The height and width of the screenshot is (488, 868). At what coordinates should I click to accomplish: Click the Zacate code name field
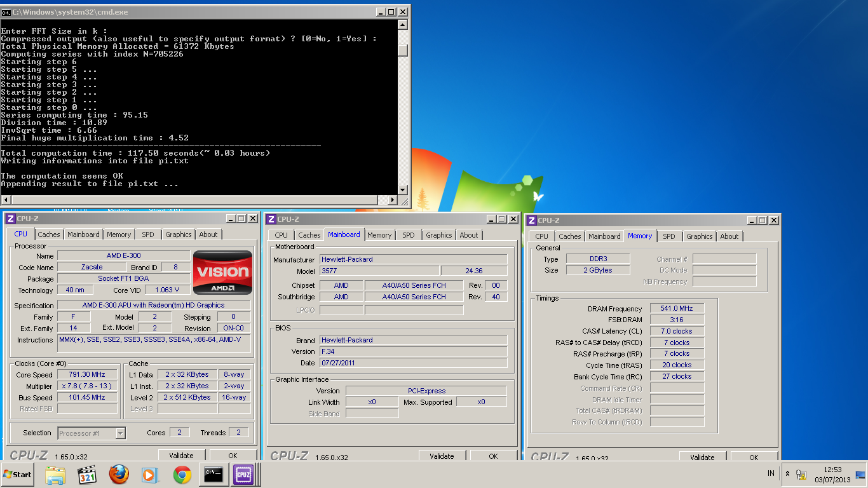(x=92, y=268)
